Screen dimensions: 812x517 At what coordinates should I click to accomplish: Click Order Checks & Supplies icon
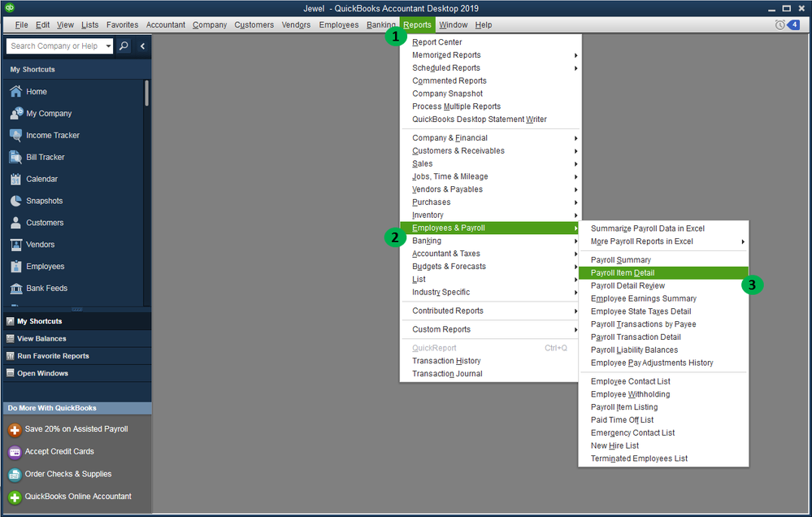click(x=15, y=474)
